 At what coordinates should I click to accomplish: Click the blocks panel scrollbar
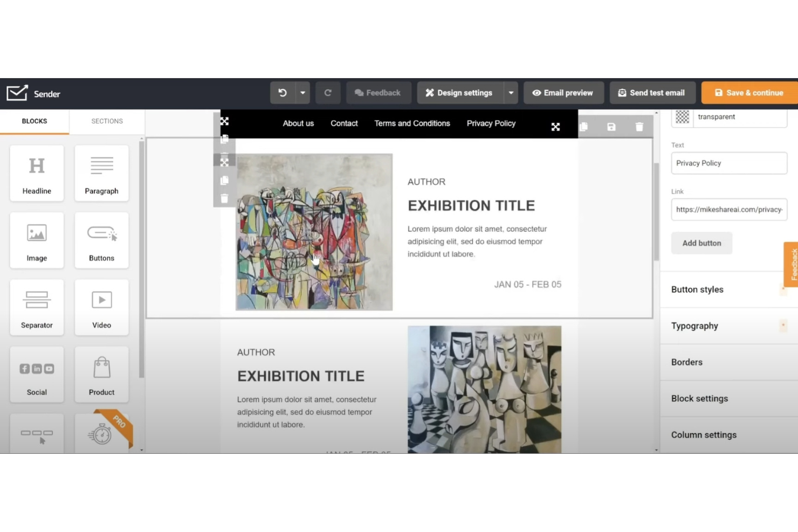click(x=141, y=259)
